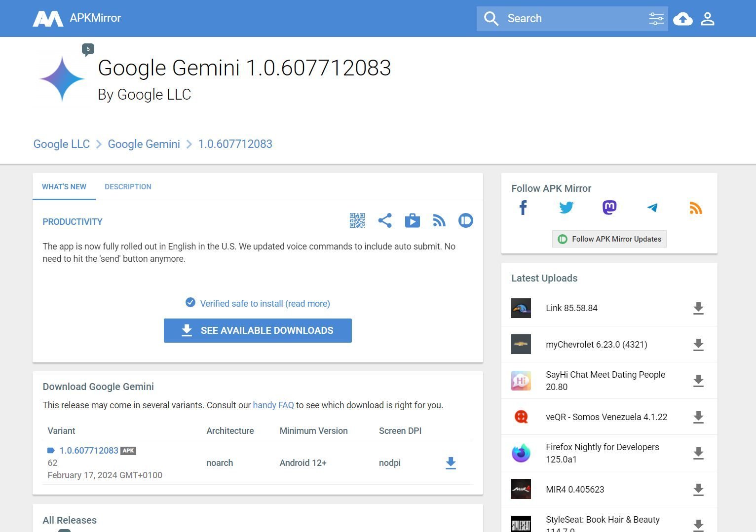Click the Architecture column header

[x=230, y=431]
